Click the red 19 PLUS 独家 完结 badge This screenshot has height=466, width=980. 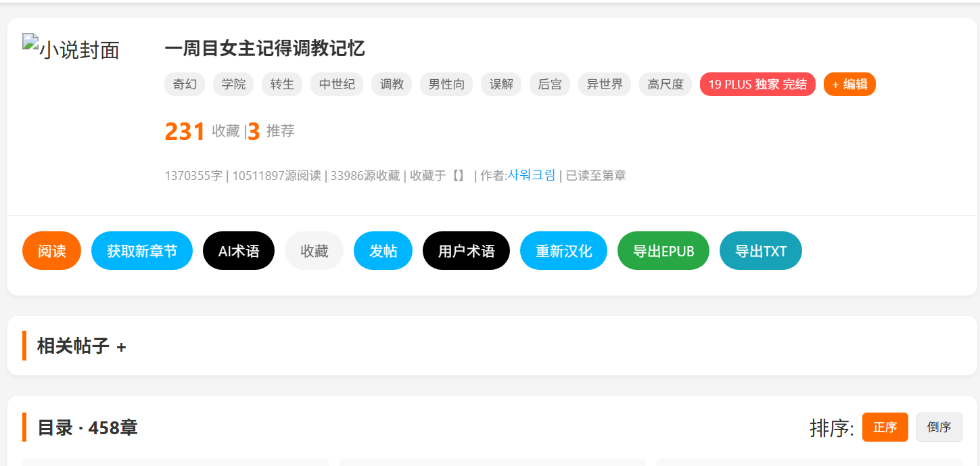coord(757,85)
